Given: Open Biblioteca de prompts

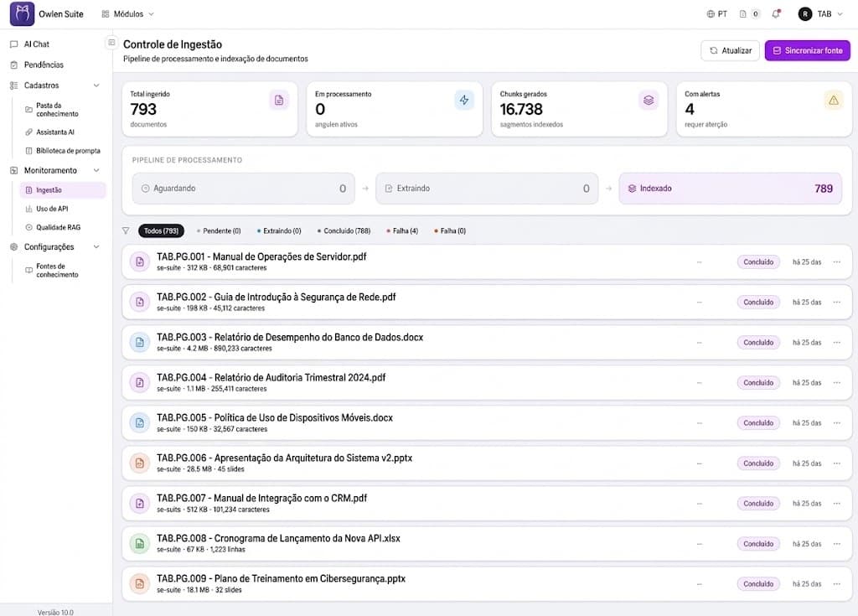Looking at the screenshot, I should (68, 151).
